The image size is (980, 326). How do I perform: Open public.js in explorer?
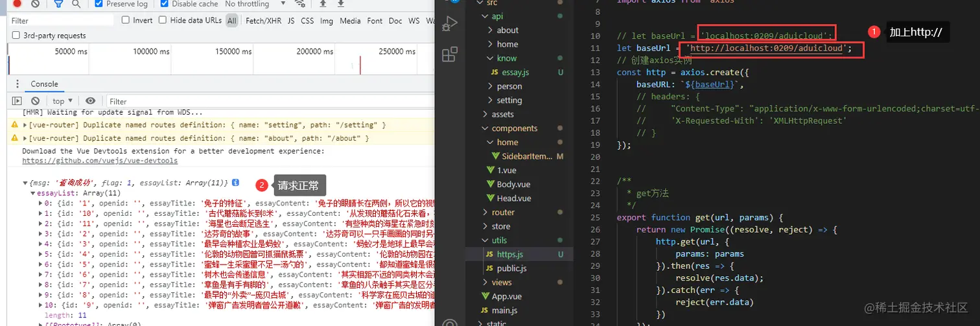coord(511,268)
